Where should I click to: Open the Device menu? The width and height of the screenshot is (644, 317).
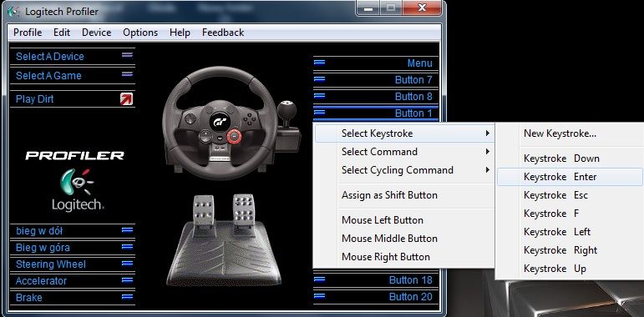click(97, 33)
